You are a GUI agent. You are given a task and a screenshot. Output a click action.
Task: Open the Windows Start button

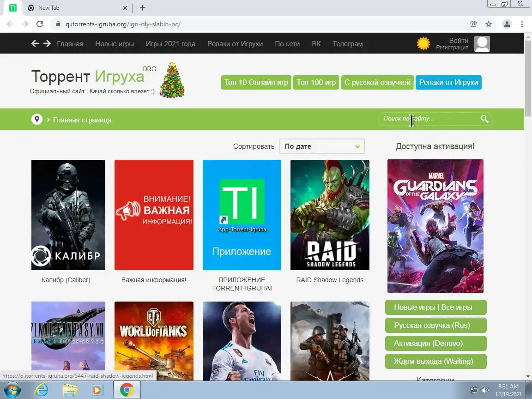click(x=12, y=390)
